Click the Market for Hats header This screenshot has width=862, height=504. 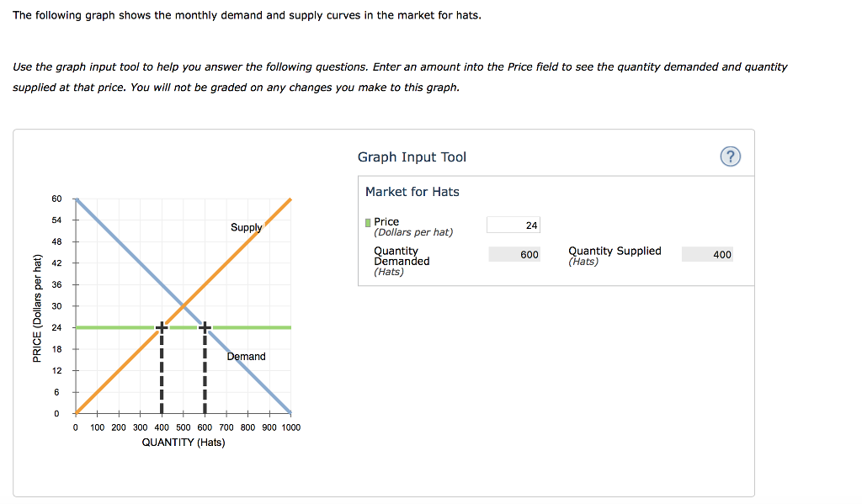412,191
